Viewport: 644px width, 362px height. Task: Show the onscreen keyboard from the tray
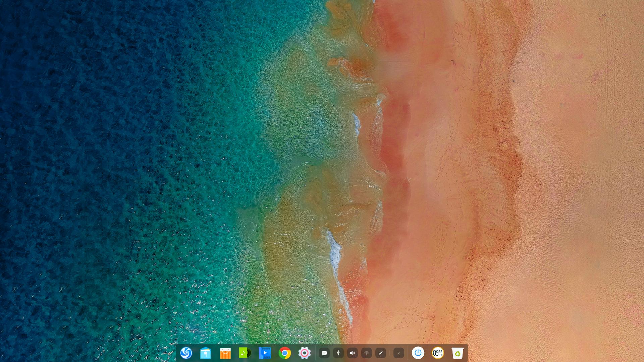coord(324,353)
